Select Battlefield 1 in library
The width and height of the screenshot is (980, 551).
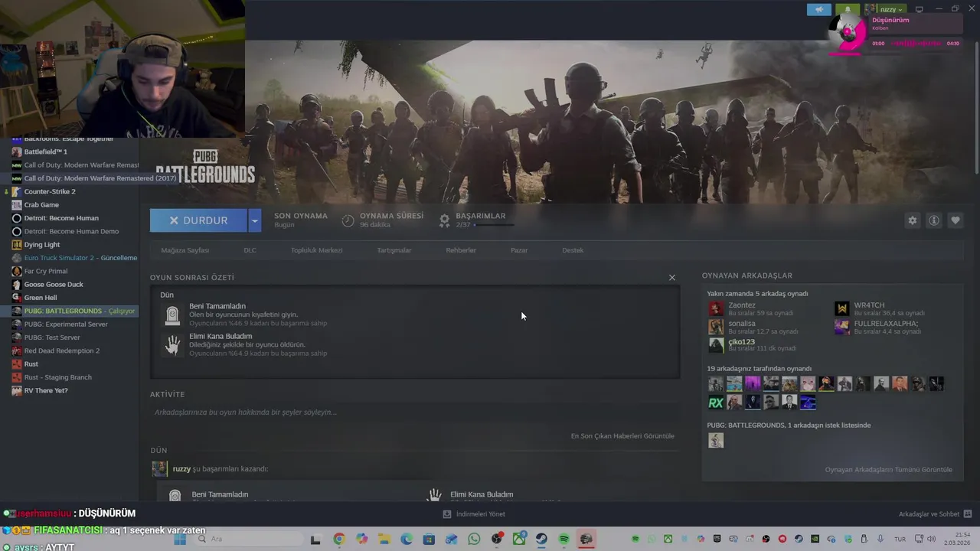pos(45,152)
